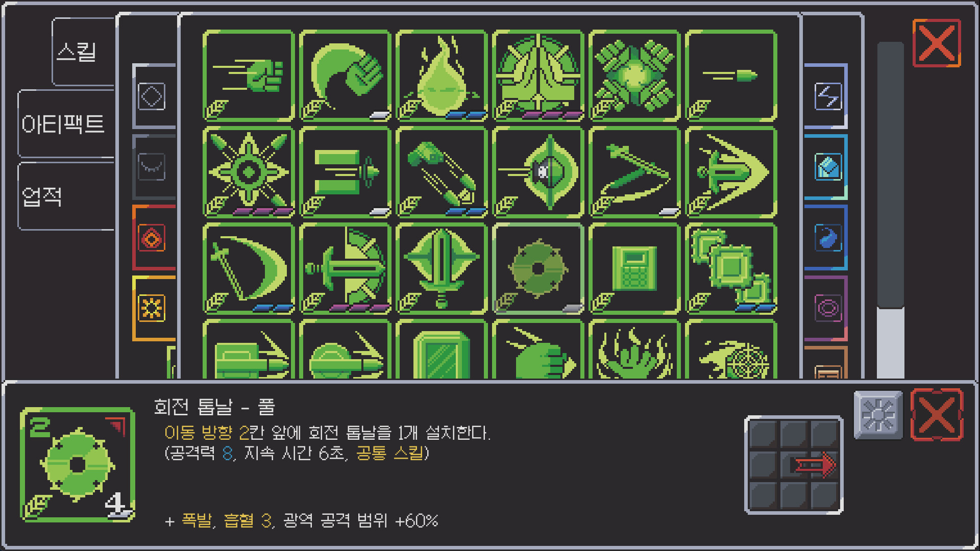Select the green sword with diamond skill
This screenshot has height=551, width=980.
(x=442, y=268)
